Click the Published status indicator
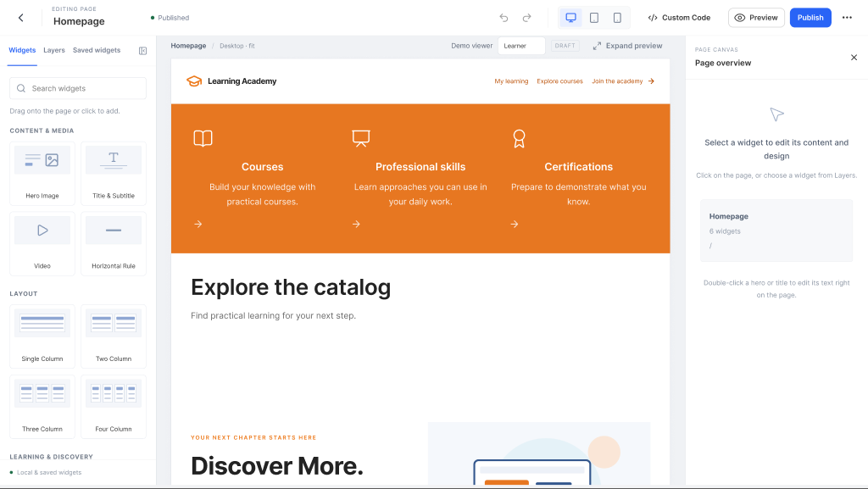 pos(170,18)
